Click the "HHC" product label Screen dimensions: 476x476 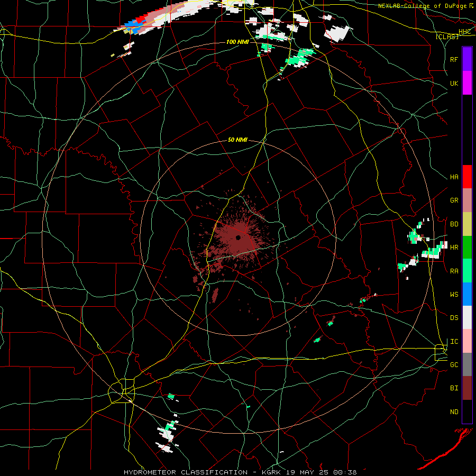[x=464, y=32]
